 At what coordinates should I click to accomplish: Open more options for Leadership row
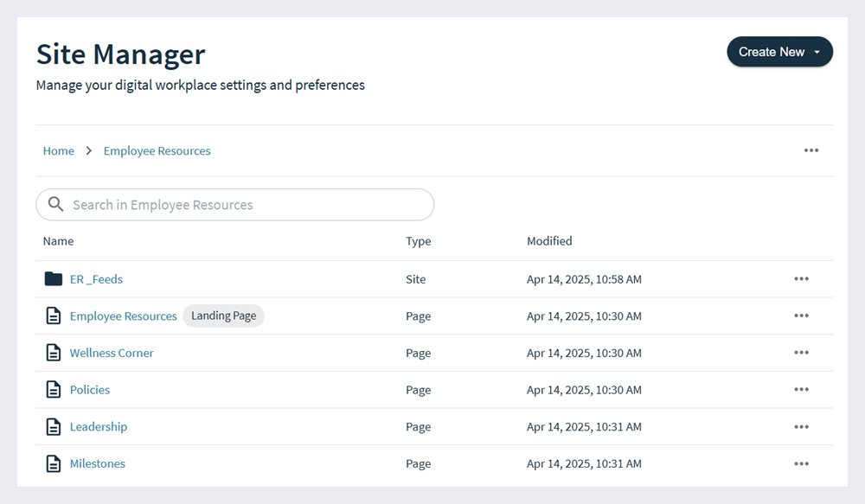pyautogui.click(x=802, y=427)
